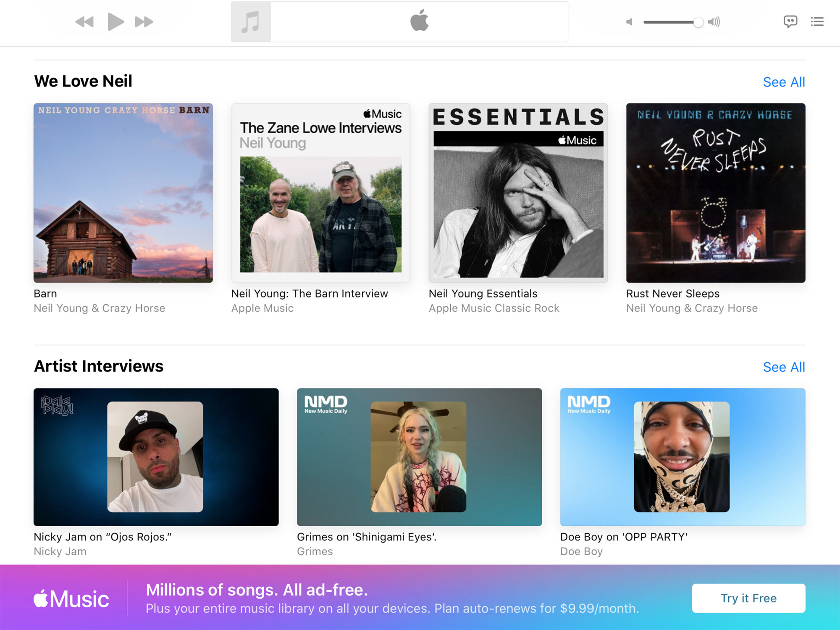
Task: Open the Essentials playlist artwork
Action: coord(518,193)
